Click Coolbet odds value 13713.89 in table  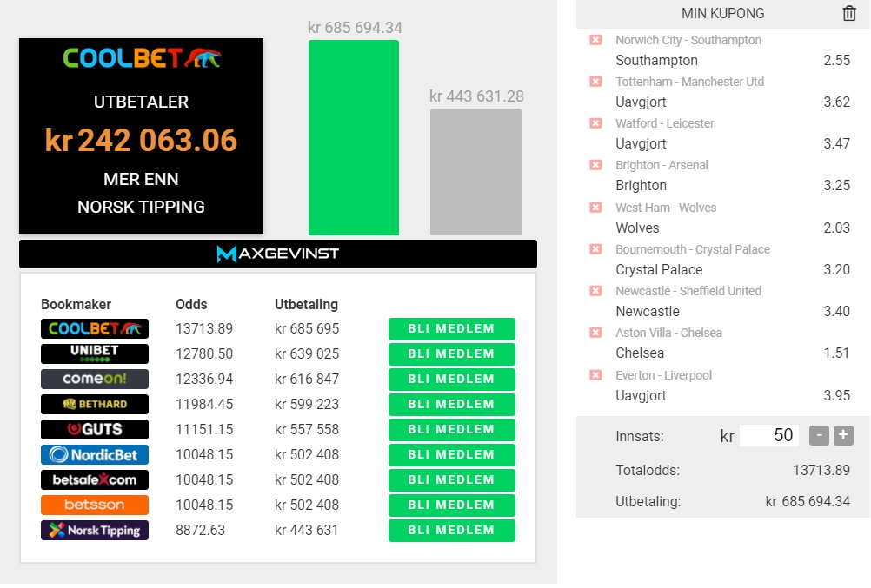tap(204, 328)
